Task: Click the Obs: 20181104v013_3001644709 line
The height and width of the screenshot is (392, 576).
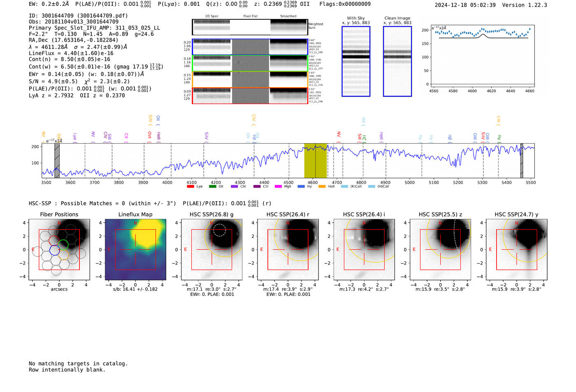Action: (74, 21)
